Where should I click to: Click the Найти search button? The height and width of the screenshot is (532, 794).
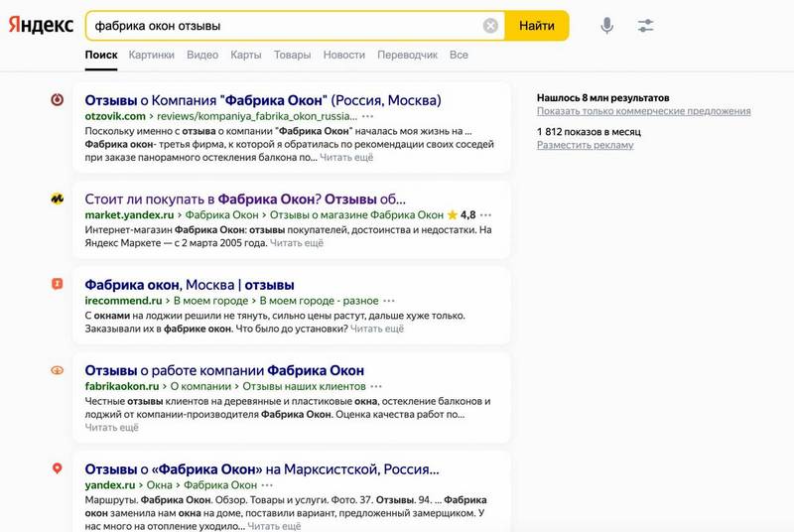537,25
